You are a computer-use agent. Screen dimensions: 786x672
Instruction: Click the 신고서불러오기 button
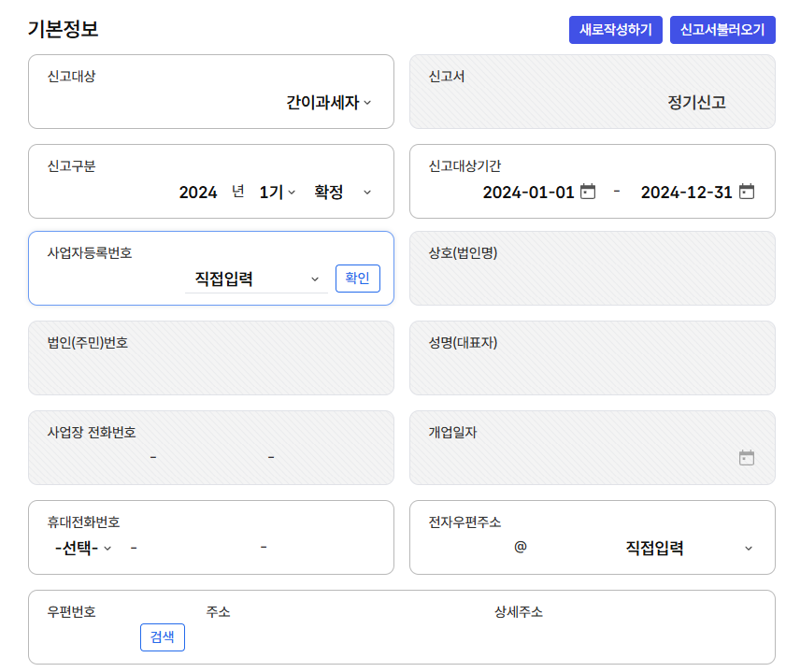[x=722, y=30]
